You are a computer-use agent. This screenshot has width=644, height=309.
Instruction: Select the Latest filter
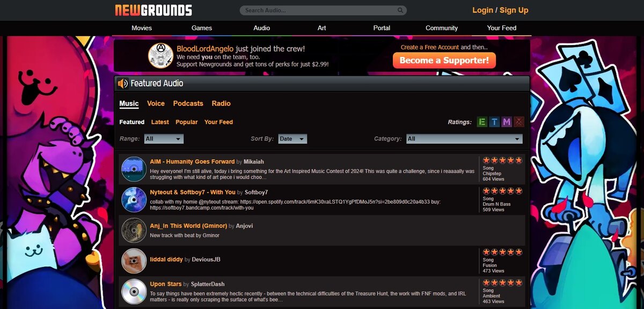[x=160, y=122]
